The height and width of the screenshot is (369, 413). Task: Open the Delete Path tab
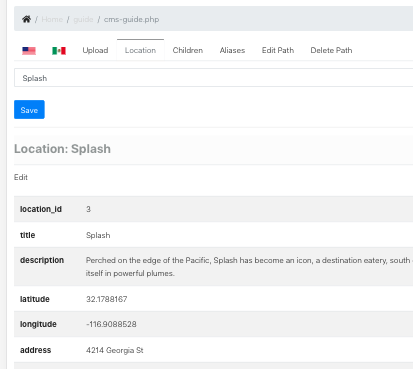(x=331, y=50)
